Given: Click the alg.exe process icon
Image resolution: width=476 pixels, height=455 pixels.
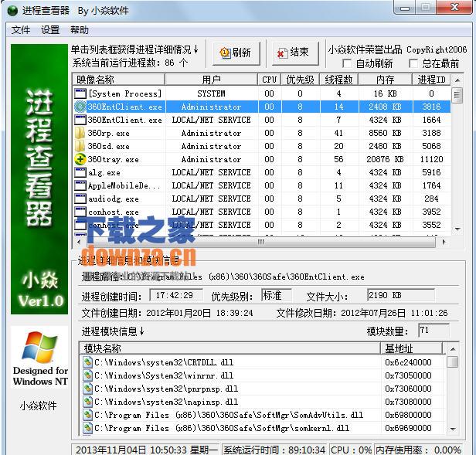Looking at the screenshot, I should point(80,172).
